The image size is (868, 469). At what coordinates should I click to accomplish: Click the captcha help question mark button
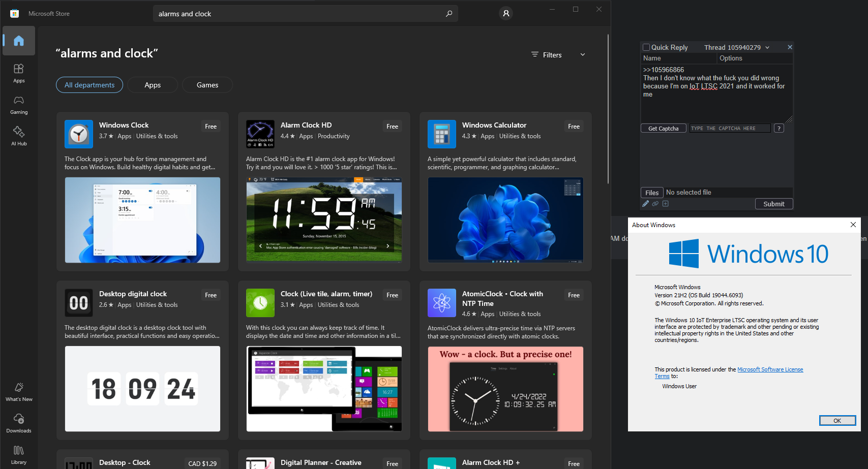[779, 129]
